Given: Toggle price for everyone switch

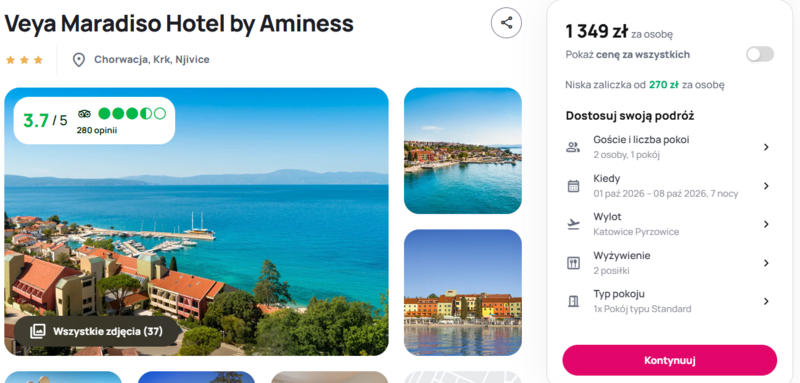Looking at the screenshot, I should (760, 55).
